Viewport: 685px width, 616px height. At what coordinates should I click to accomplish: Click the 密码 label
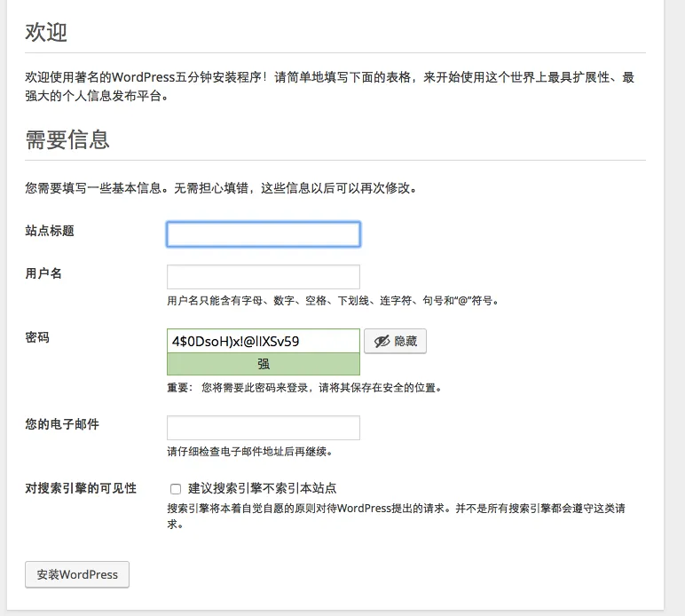pos(37,337)
